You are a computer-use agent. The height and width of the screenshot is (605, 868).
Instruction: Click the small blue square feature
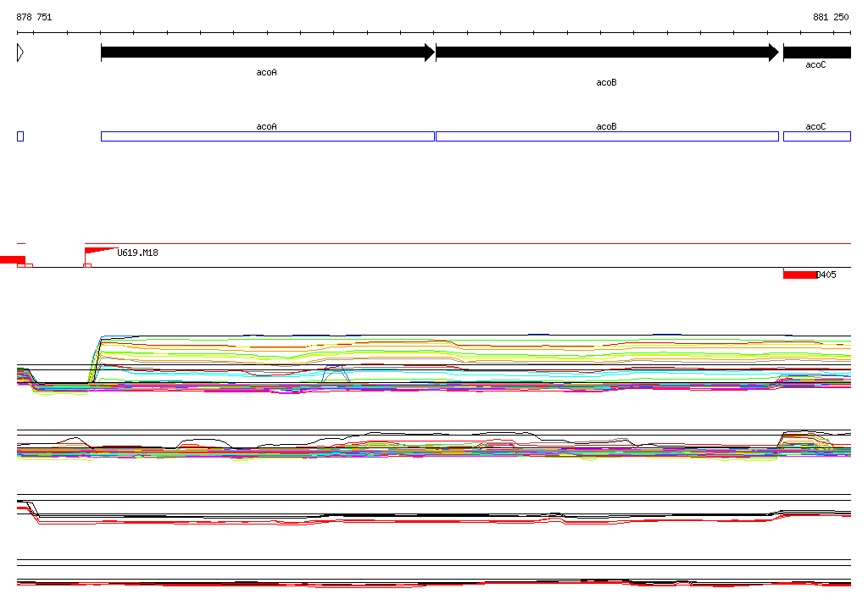pyautogui.click(x=20, y=136)
